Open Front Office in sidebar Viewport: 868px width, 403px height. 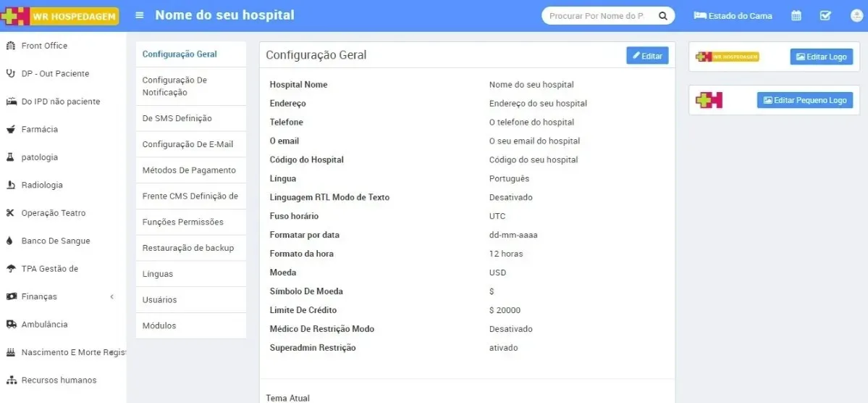44,46
